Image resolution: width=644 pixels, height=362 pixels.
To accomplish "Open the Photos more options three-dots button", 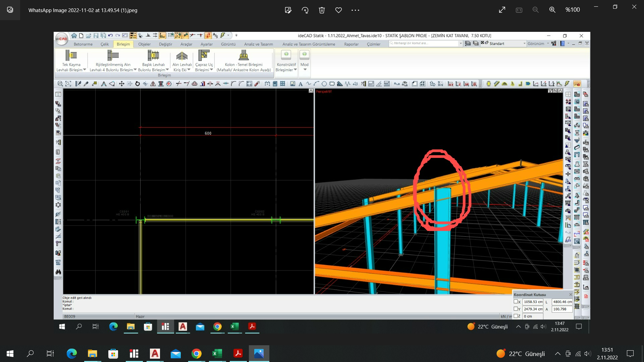I will click(x=355, y=10).
